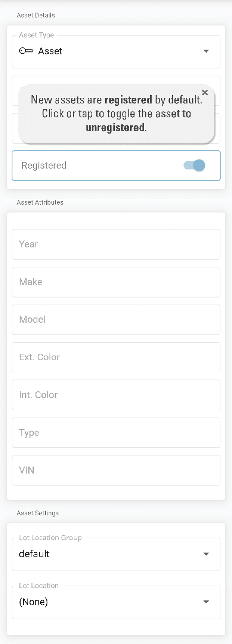Toggle the Registered switch off
Screen dimensions: 232x644
(x=195, y=166)
